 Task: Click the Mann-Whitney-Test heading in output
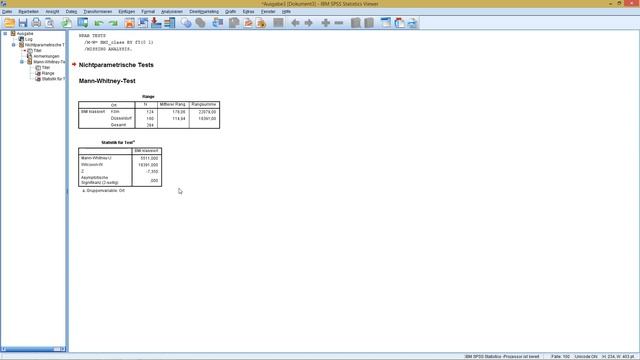tap(107, 81)
